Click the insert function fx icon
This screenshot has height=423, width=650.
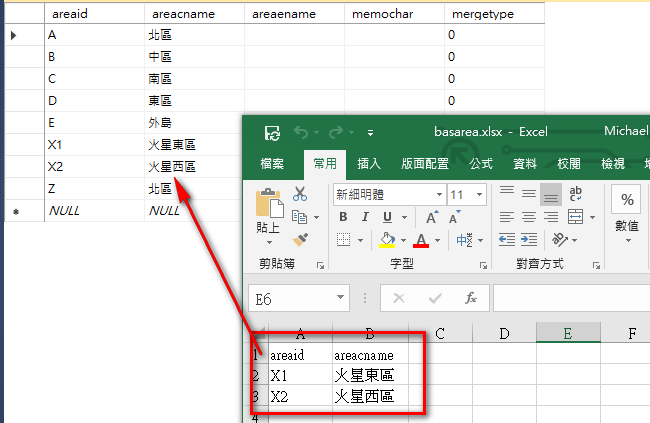pos(471,298)
